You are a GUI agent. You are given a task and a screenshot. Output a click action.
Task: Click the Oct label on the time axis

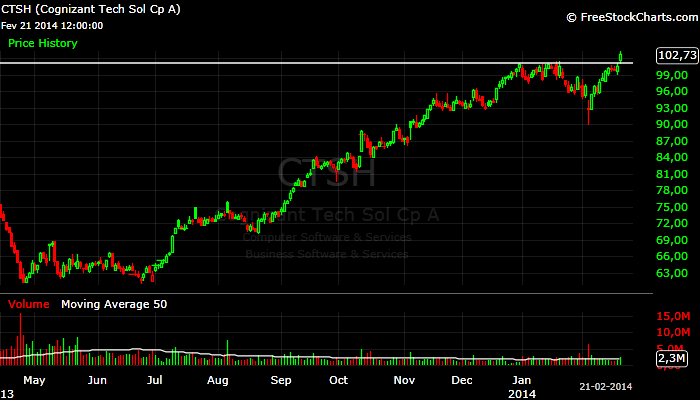pos(338,380)
